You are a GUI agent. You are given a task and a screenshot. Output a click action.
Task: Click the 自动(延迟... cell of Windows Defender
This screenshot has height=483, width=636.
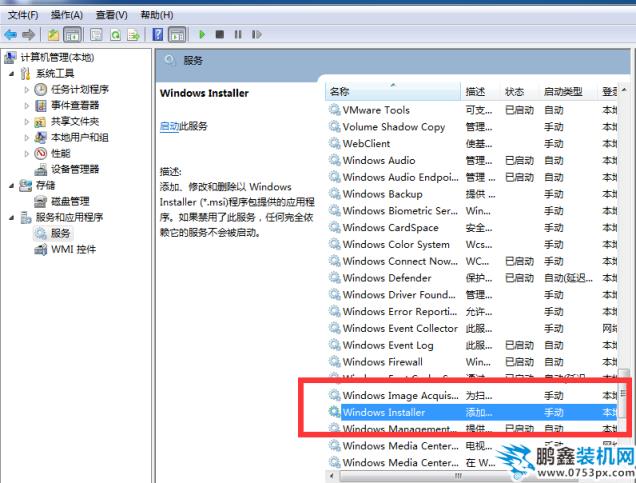pyautogui.click(x=568, y=278)
